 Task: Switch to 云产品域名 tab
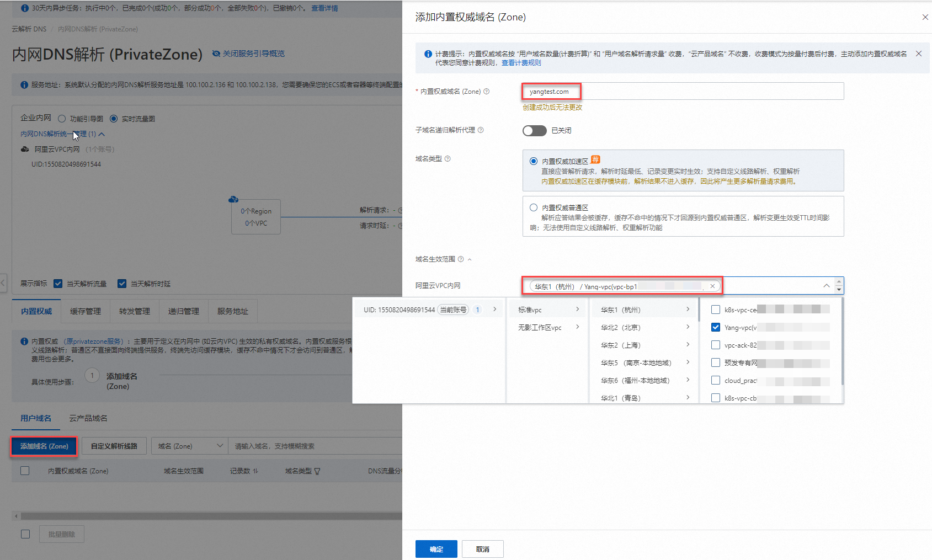tap(88, 418)
